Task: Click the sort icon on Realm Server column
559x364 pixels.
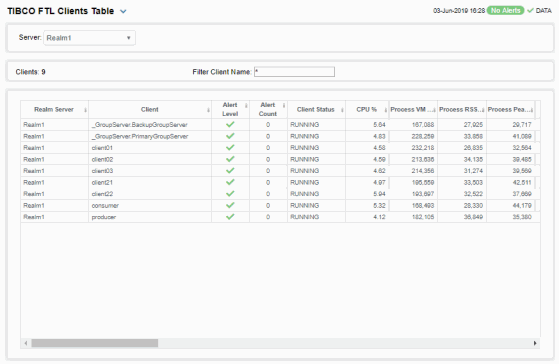Action: click(85, 110)
